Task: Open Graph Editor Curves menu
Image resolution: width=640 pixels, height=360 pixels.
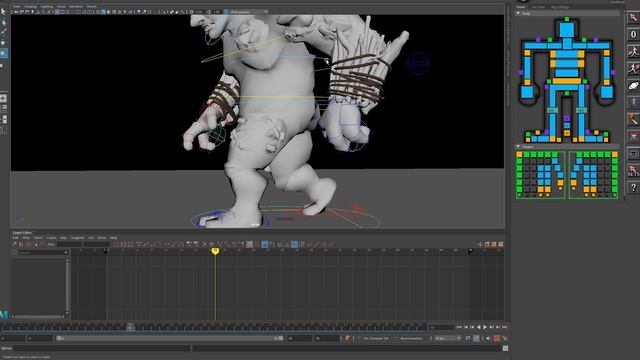Action: coord(51,238)
